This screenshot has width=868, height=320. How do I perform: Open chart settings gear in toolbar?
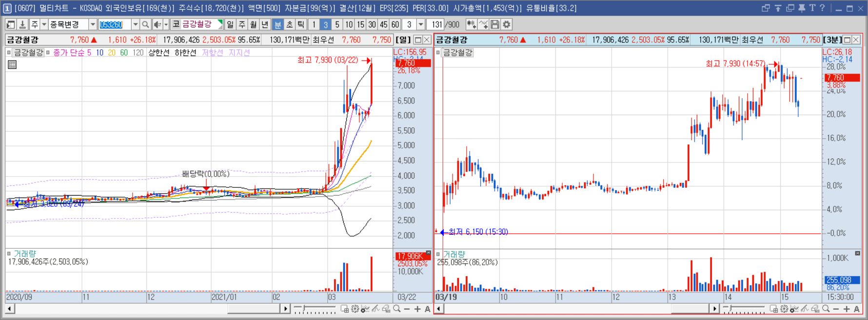pyautogui.click(x=507, y=24)
